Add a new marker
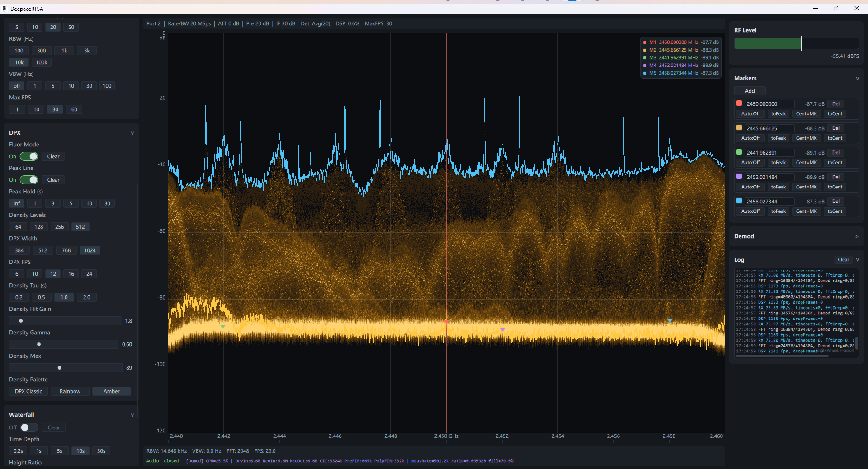868x469 pixels. (750, 91)
